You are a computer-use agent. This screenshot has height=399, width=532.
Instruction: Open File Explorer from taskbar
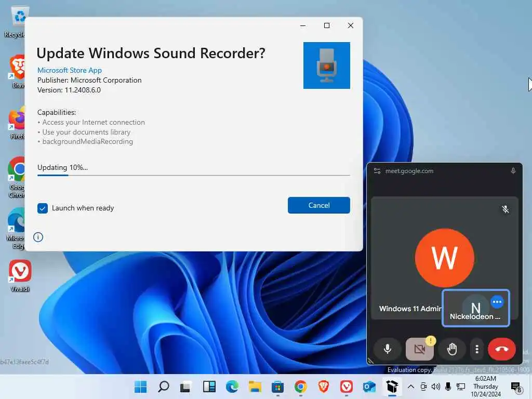click(x=255, y=387)
